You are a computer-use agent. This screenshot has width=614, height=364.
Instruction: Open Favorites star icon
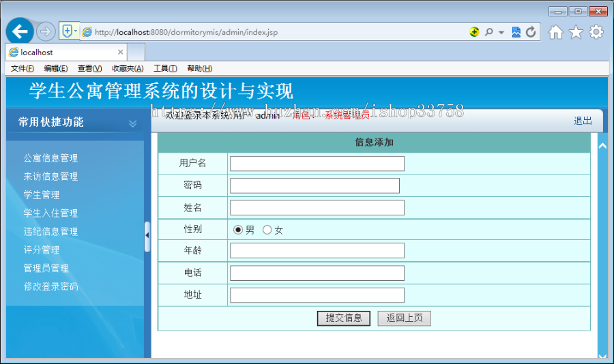click(x=576, y=32)
